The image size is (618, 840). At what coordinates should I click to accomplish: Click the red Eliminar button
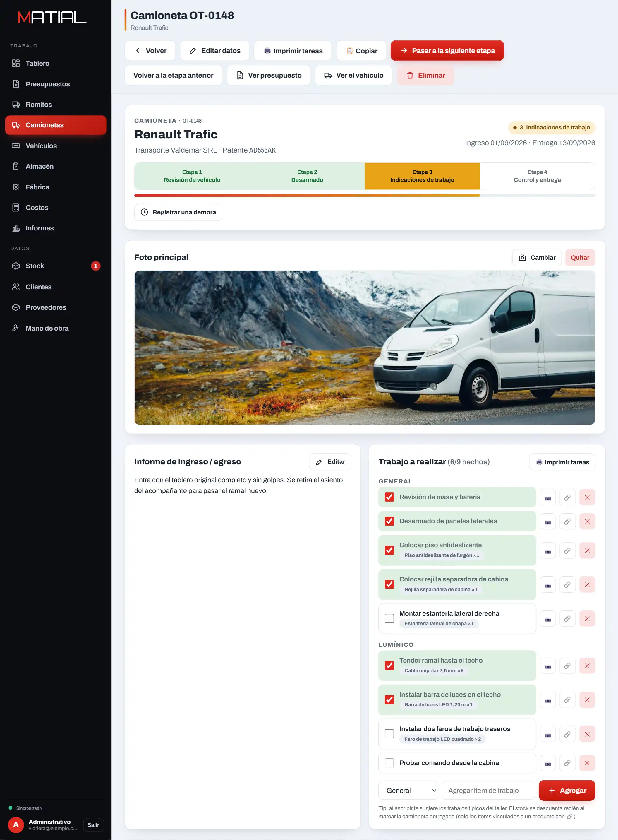coord(425,75)
